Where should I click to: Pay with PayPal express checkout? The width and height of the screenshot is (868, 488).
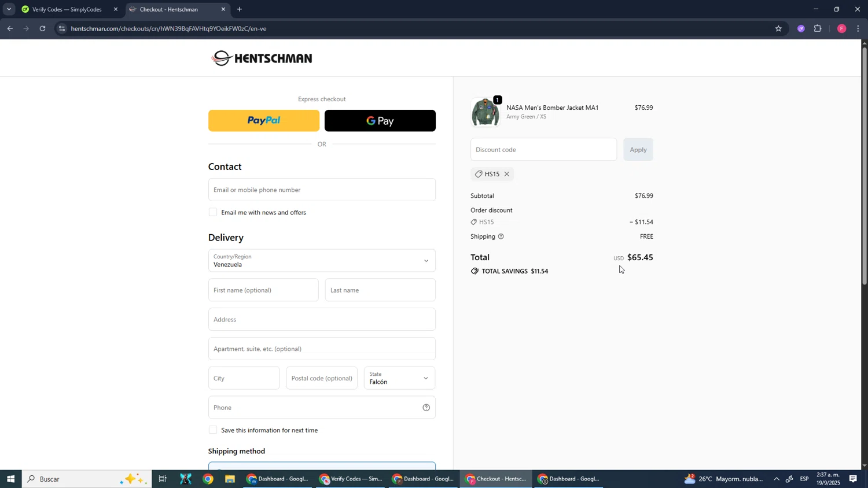263,120
